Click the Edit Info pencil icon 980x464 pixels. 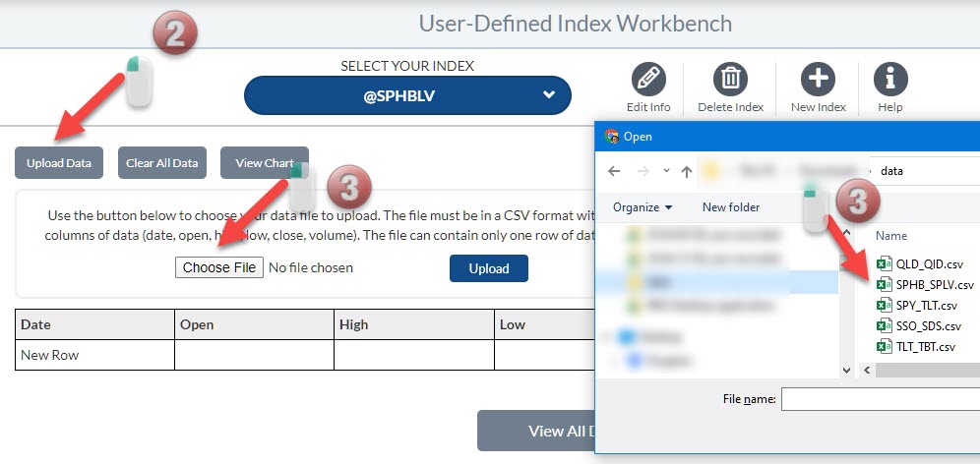pos(647,80)
